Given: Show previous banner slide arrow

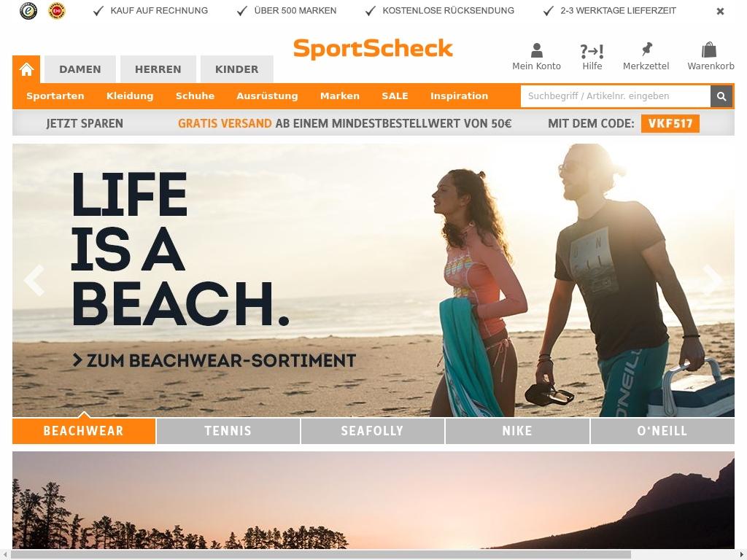Looking at the screenshot, I should (x=34, y=280).
